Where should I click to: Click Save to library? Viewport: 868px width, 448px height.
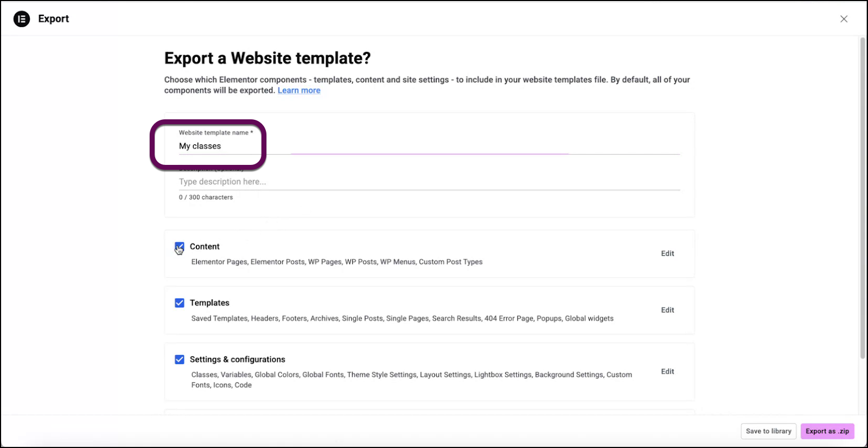(768, 431)
